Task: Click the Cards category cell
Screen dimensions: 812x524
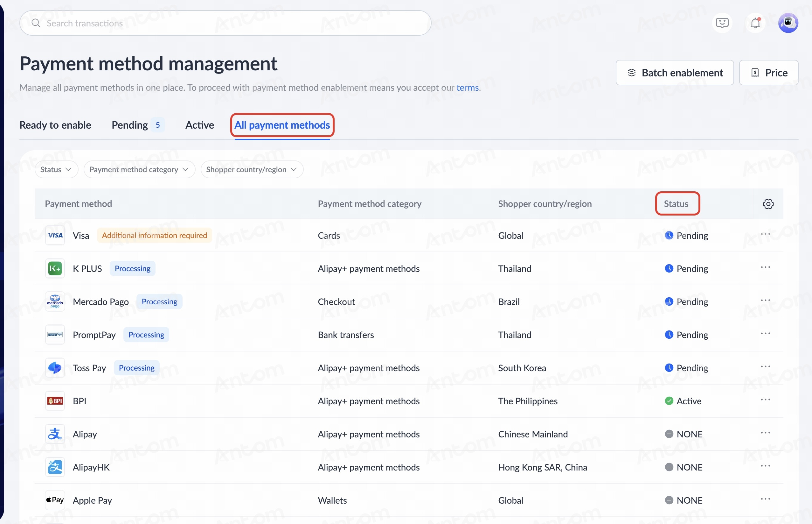Action: [x=329, y=236]
